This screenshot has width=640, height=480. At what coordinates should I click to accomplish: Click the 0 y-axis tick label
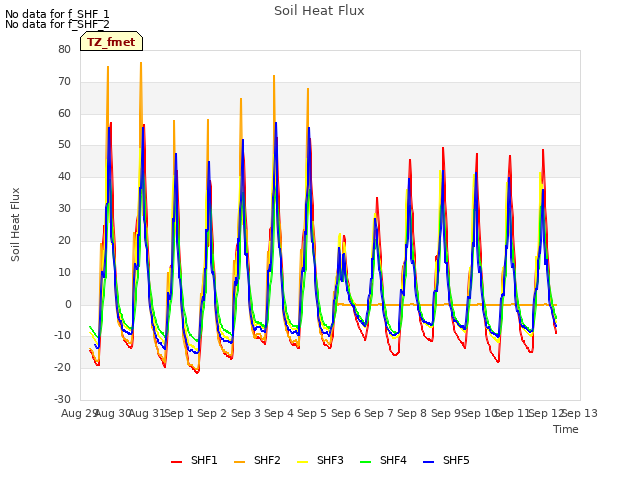[x=68, y=304]
